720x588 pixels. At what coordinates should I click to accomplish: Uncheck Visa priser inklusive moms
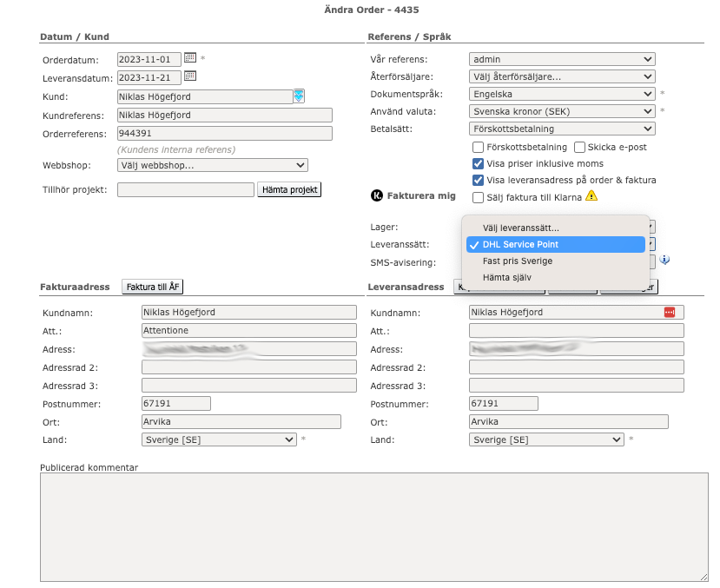479,163
